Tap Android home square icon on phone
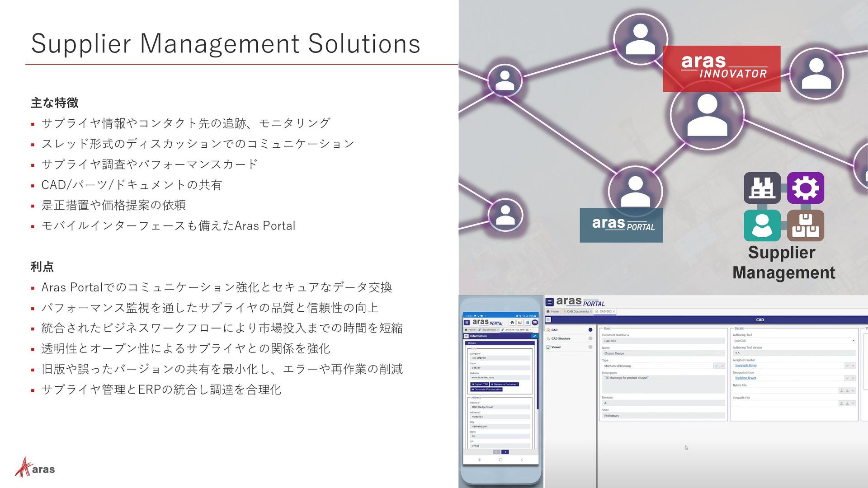Viewport: 868px width, 488px height. click(x=500, y=460)
